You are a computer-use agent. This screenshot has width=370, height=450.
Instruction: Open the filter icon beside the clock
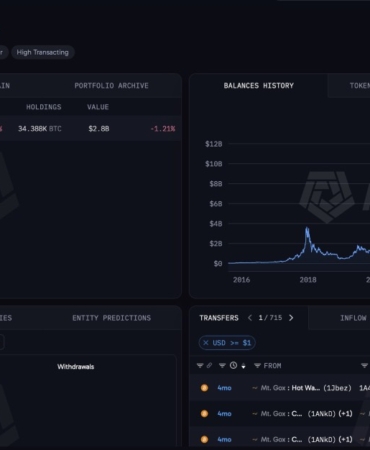(x=222, y=366)
